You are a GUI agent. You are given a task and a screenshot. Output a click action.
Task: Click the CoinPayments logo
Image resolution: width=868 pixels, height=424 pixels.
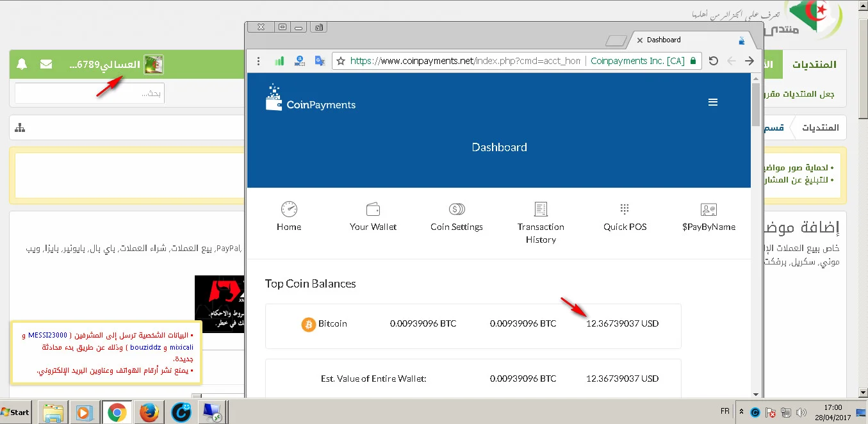311,99
